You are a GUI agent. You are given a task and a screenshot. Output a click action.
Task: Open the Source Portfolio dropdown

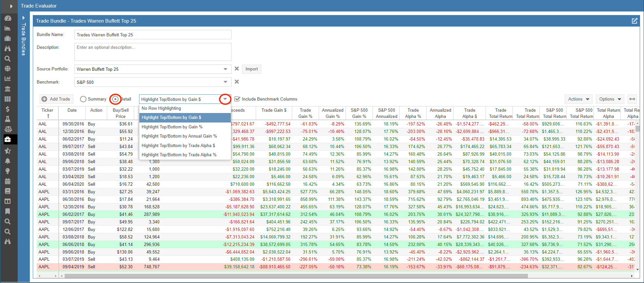pyautogui.click(x=225, y=69)
